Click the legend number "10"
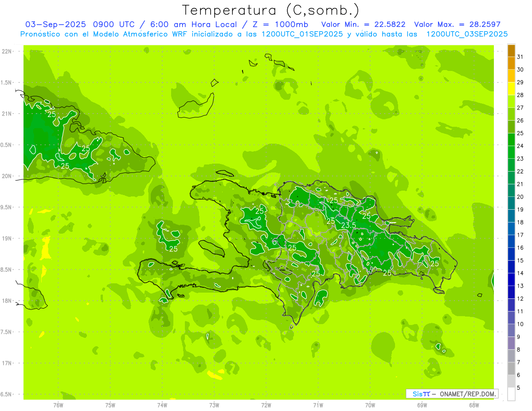Image resolution: width=532 pixels, height=411 pixels. (x=520, y=324)
